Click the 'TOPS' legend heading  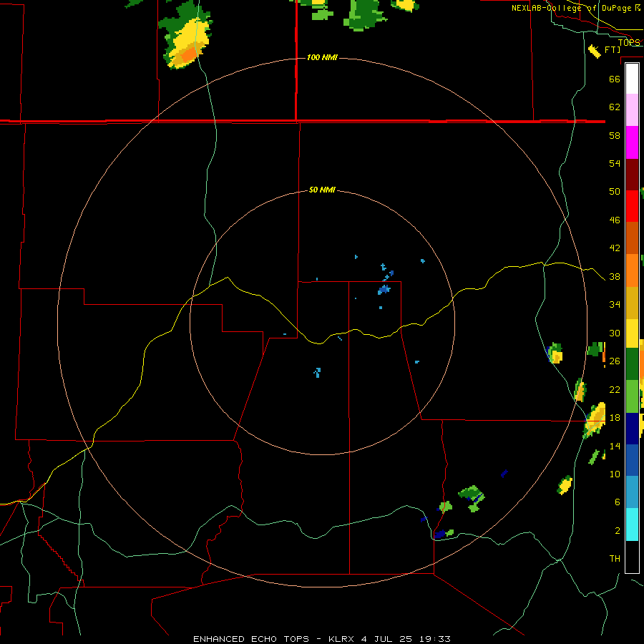point(629,43)
